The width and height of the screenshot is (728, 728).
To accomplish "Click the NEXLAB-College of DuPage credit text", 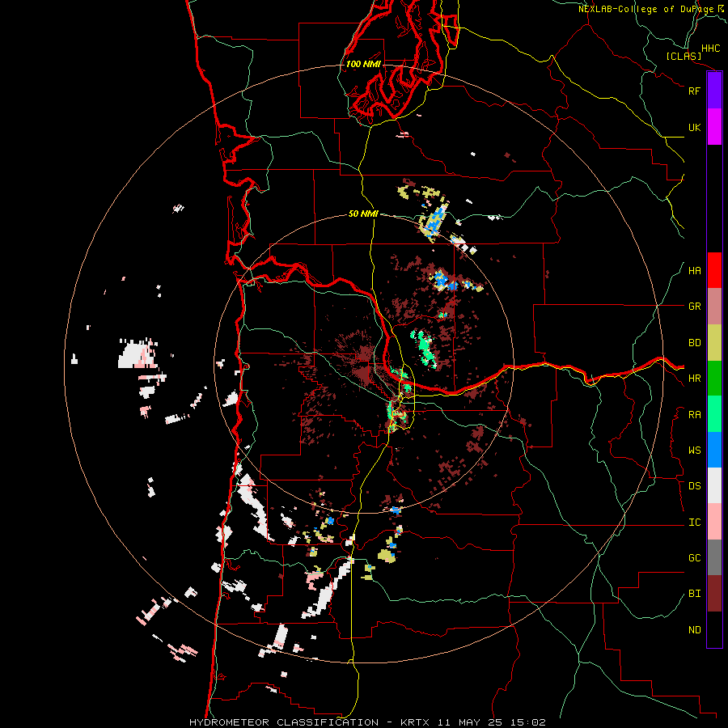I will coord(645,9).
